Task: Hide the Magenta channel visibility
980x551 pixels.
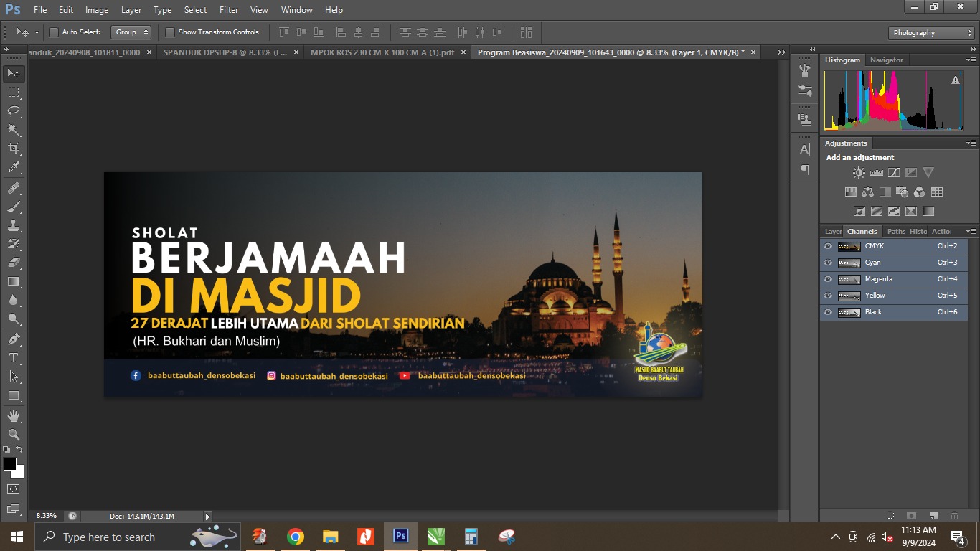Action: click(x=828, y=279)
